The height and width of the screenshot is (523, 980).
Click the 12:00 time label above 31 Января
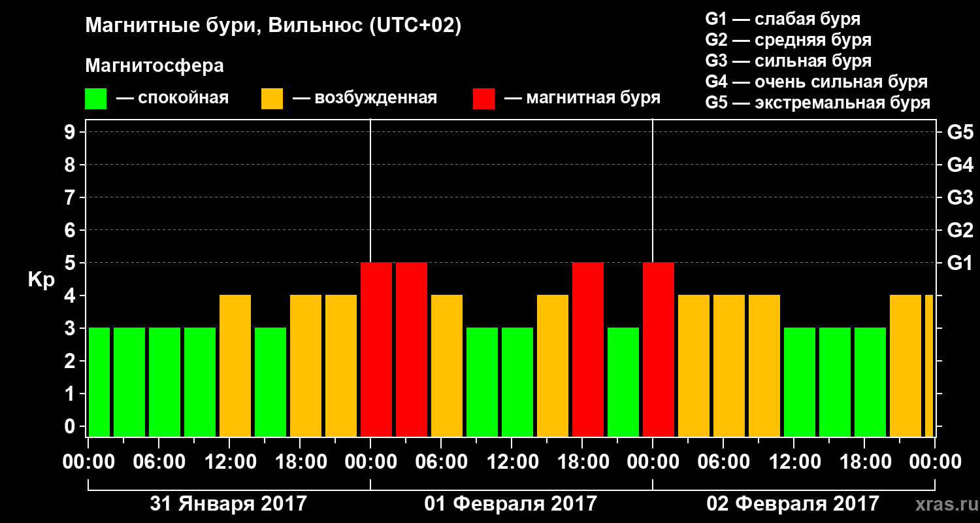[229, 462]
